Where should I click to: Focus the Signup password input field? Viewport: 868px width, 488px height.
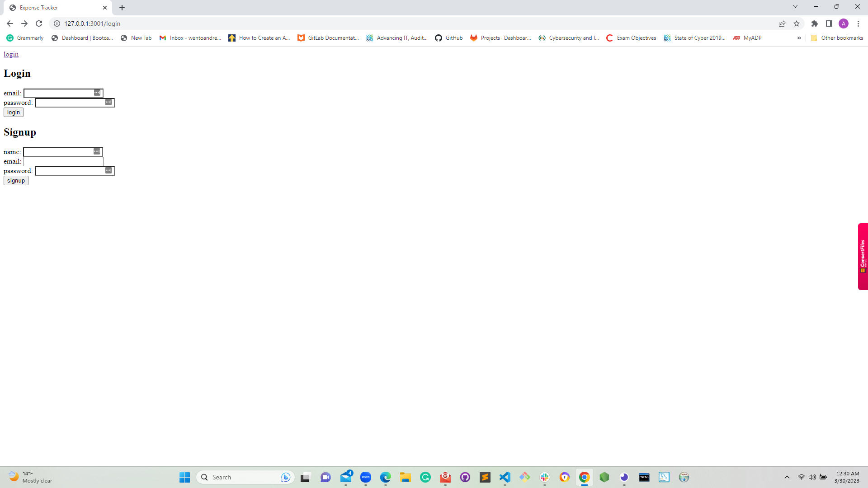(75, 171)
